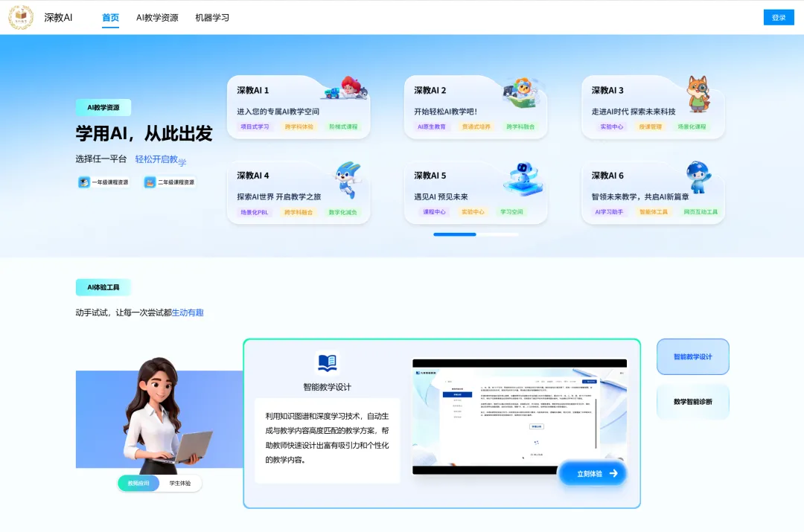
Task: Click the 立刻体验 button
Action: 593,473
